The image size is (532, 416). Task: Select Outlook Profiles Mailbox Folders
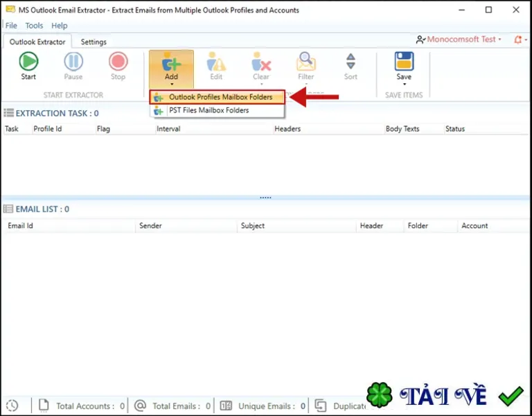click(217, 97)
